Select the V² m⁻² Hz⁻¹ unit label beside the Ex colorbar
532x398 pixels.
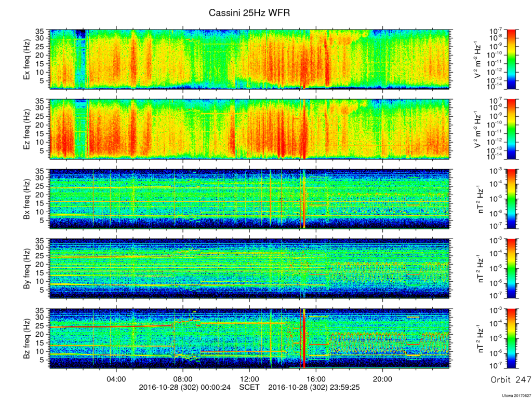478,60
